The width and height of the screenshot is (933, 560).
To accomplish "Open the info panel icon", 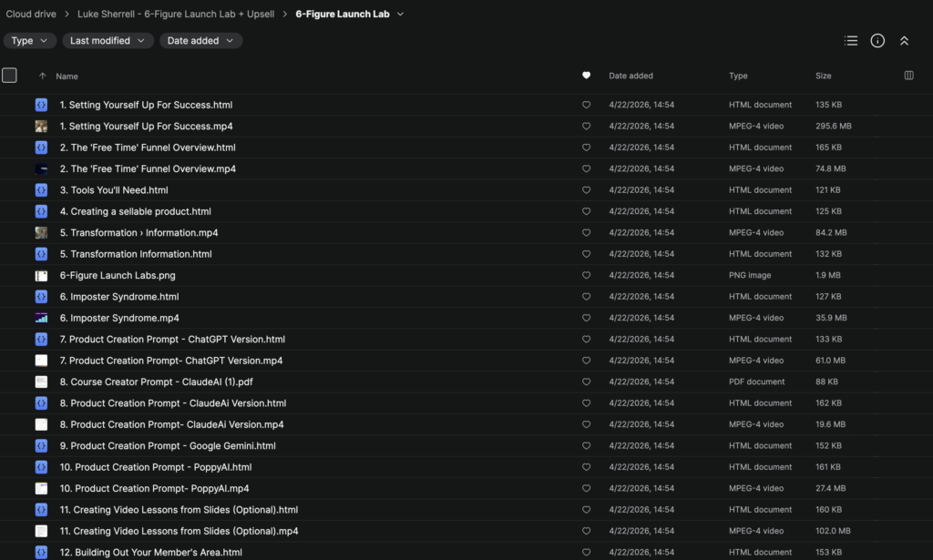I will [x=877, y=41].
